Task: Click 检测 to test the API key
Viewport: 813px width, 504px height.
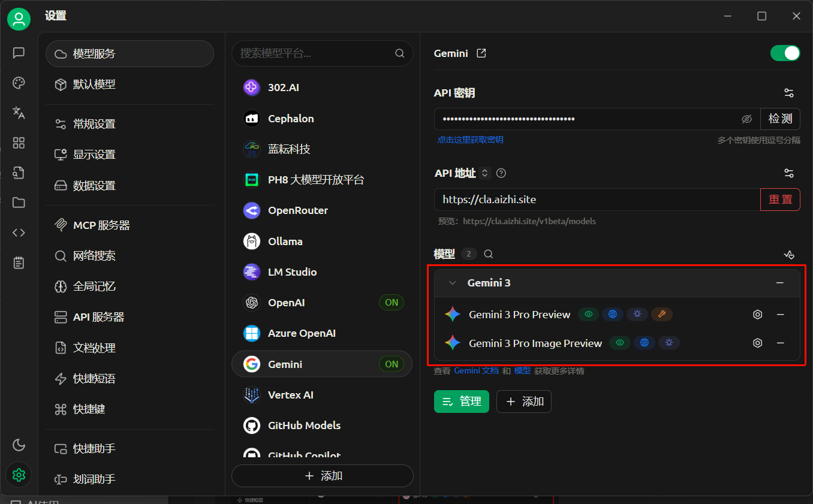Action: click(x=780, y=119)
